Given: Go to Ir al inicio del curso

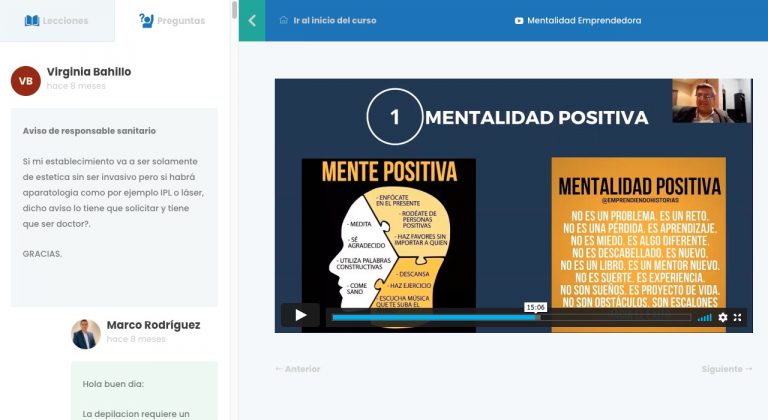Looking at the screenshot, I should point(334,20).
